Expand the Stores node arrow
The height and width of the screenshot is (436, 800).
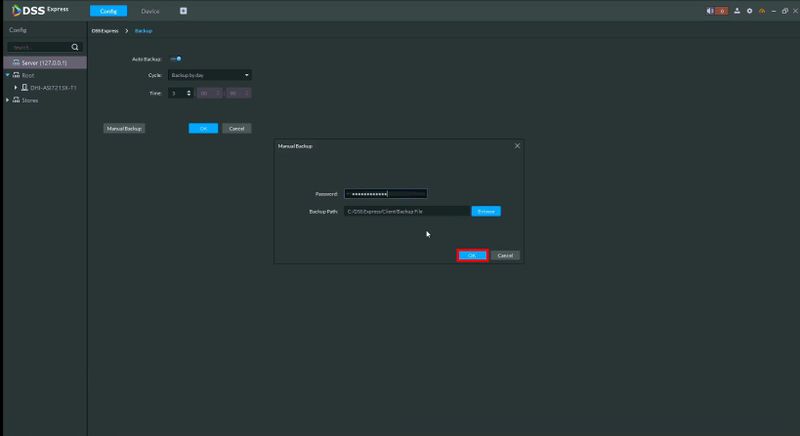click(8, 100)
